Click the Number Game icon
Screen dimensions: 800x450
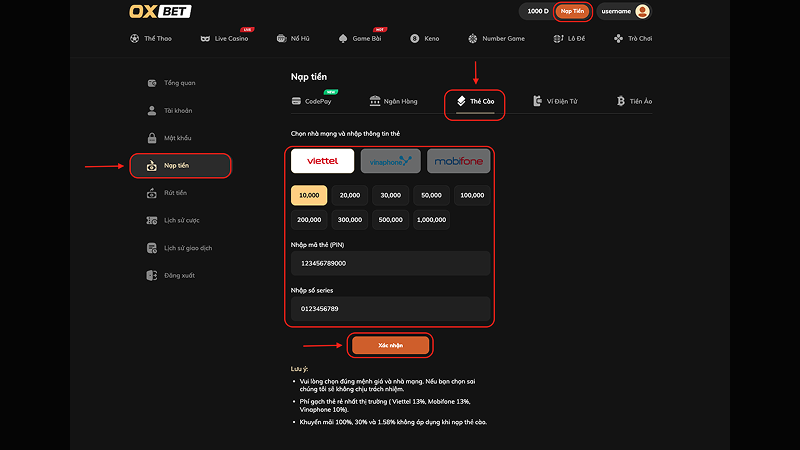pyautogui.click(x=472, y=38)
